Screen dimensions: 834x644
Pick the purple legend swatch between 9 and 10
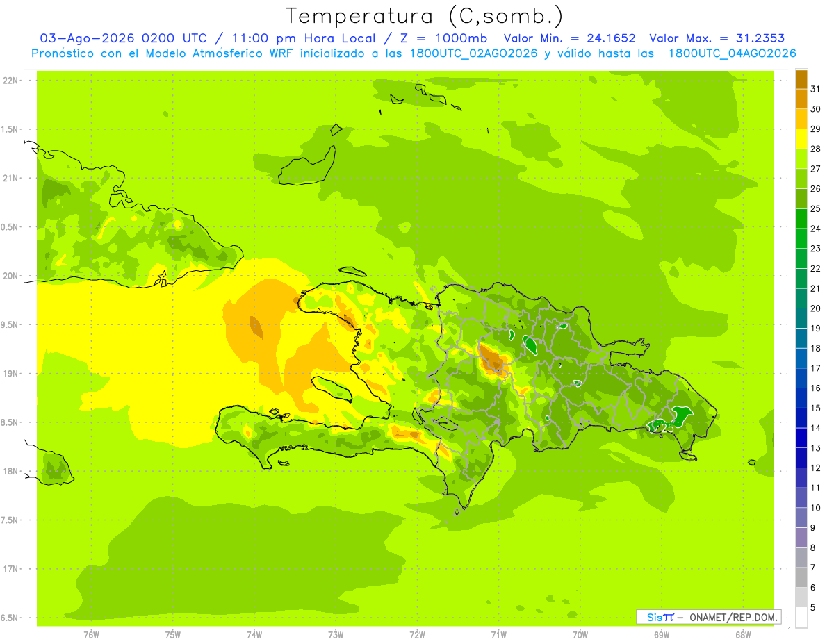[x=801, y=518]
